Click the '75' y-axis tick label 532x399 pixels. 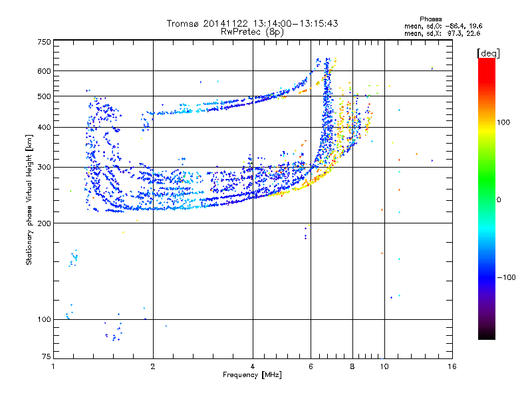[47, 356]
